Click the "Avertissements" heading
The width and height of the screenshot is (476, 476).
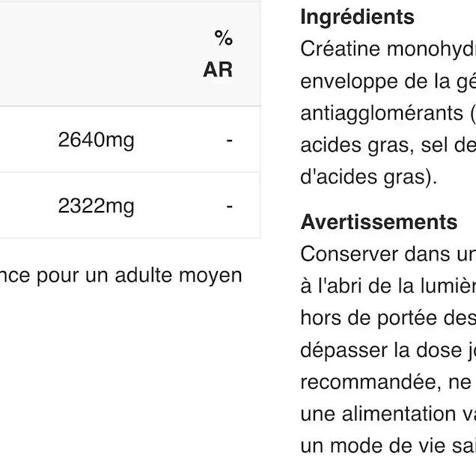[x=379, y=222]
